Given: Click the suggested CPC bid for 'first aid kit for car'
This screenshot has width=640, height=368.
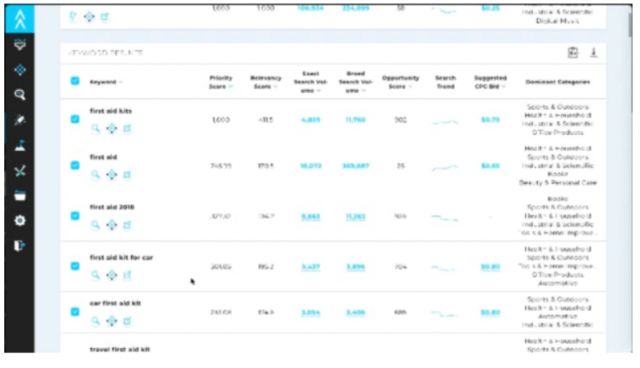Looking at the screenshot, I should (490, 267).
